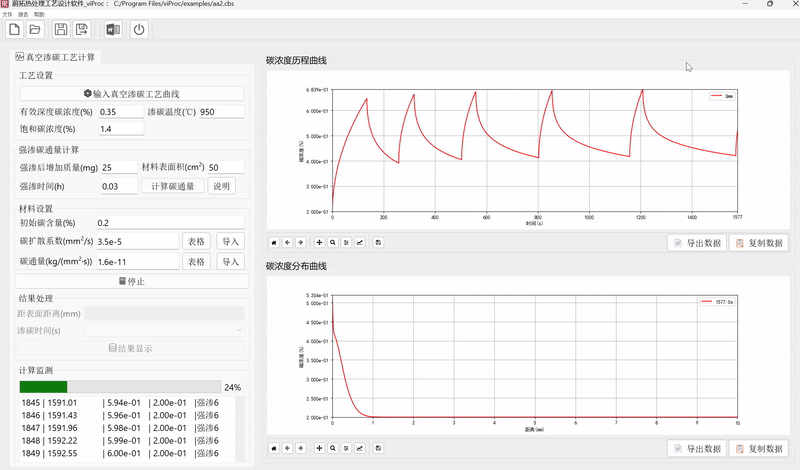Click 导出数据 for the carbon history chart

coord(696,242)
